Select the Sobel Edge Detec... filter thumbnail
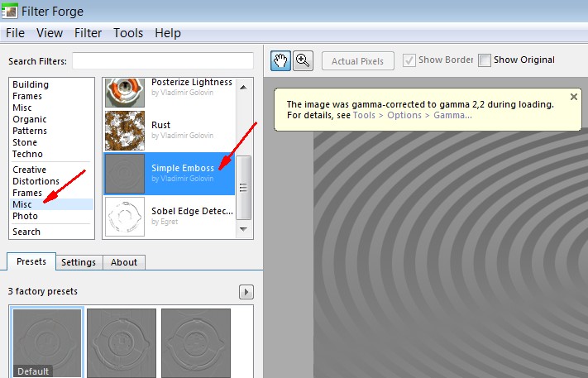588x378 pixels. pyautogui.click(x=125, y=217)
